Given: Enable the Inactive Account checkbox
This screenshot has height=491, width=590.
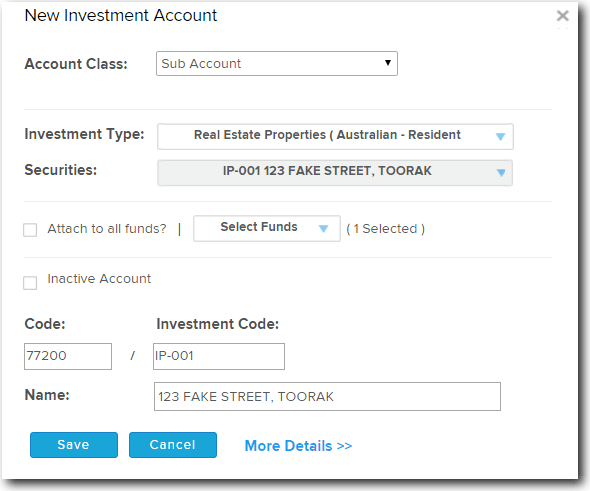Looking at the screenshot, I should (30, 283).
